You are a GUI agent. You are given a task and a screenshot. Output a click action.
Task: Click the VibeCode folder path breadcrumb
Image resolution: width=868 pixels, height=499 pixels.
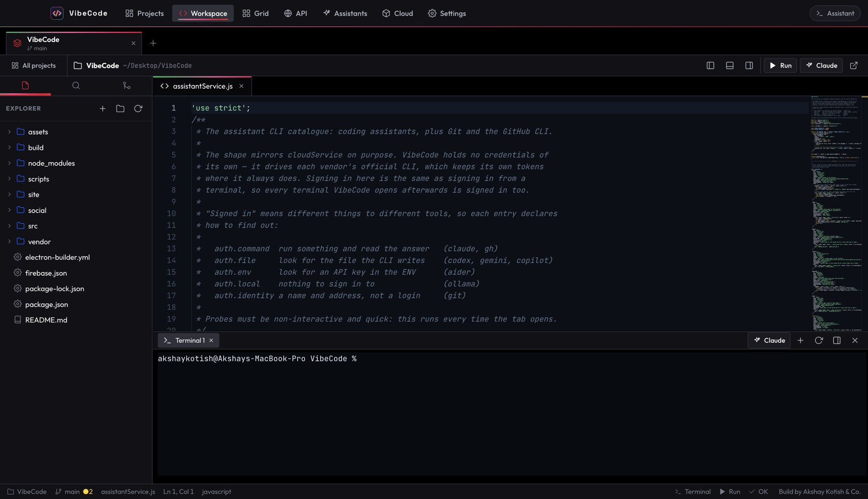click(x=133, y=66)
